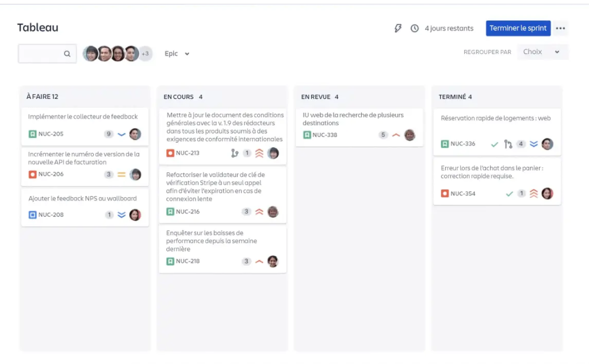Click the lightning bolt automation icon
This screenshot has height=364, width=589.
tap(397, 28)
